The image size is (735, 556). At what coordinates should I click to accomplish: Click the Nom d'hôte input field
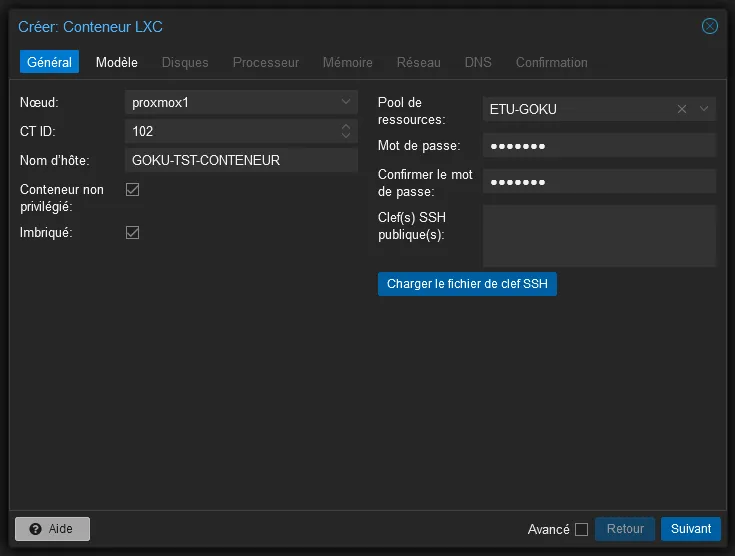click(241, 160)
